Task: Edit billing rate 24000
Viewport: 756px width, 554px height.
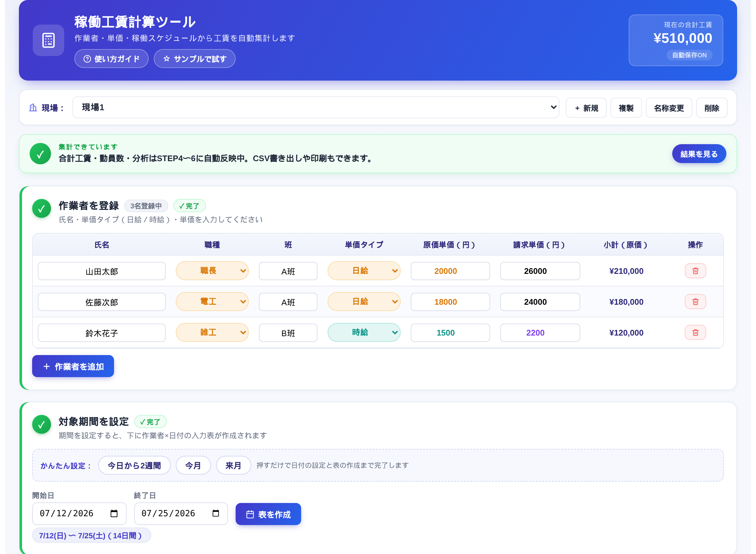Action: (540, 302)
